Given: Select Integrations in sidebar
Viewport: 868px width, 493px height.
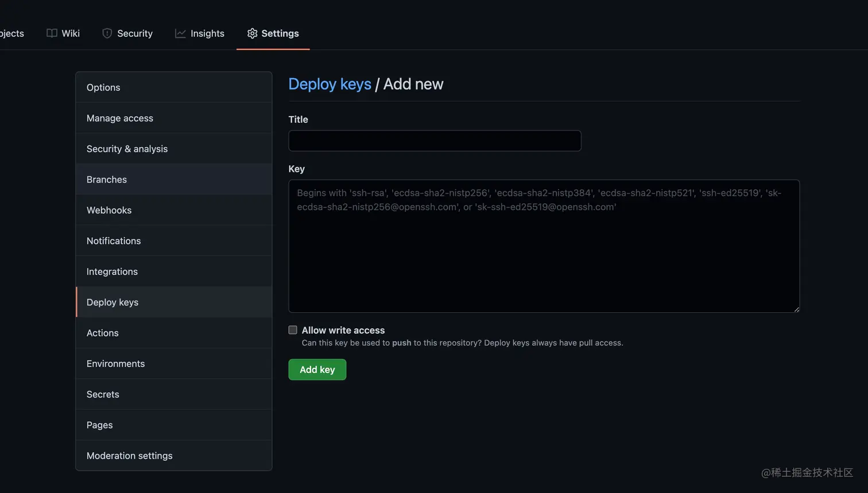Looking at the screenshot, I should tap(174, 271).
